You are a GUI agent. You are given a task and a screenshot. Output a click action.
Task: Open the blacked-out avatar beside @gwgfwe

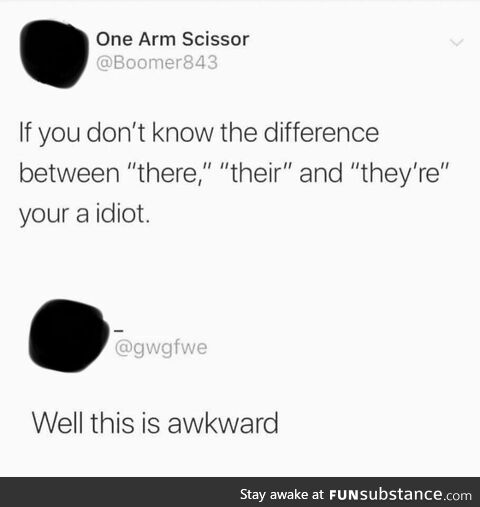tap(68, 336)
